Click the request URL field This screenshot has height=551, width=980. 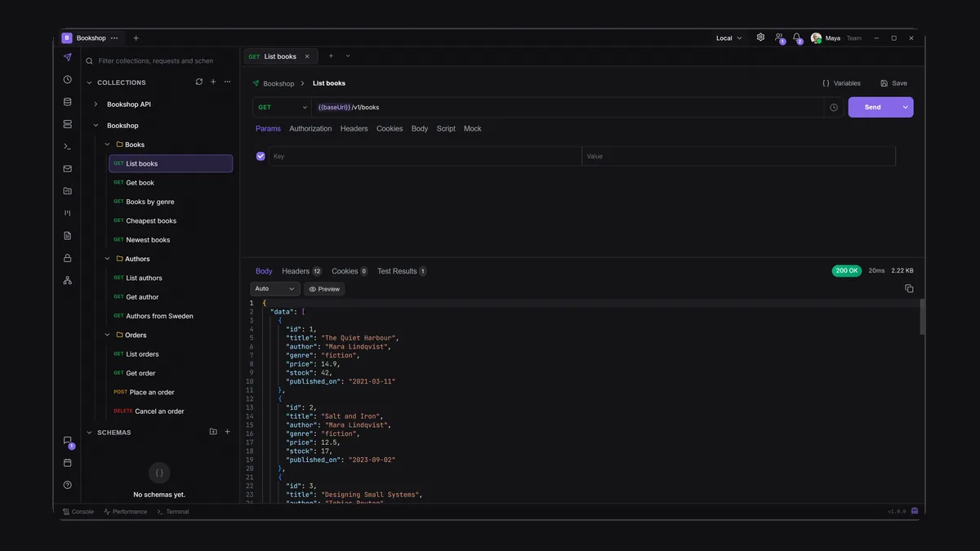[x=568, y=107]
